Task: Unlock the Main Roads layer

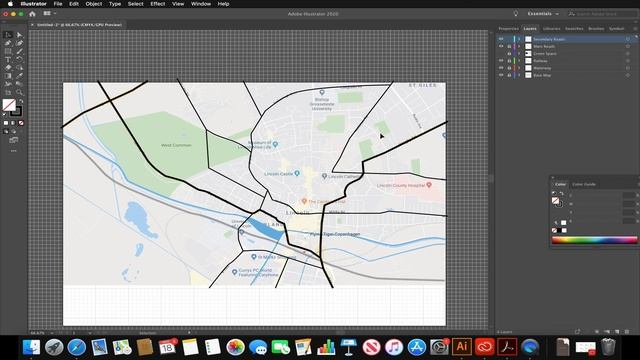Action: (x=509, y=47)
